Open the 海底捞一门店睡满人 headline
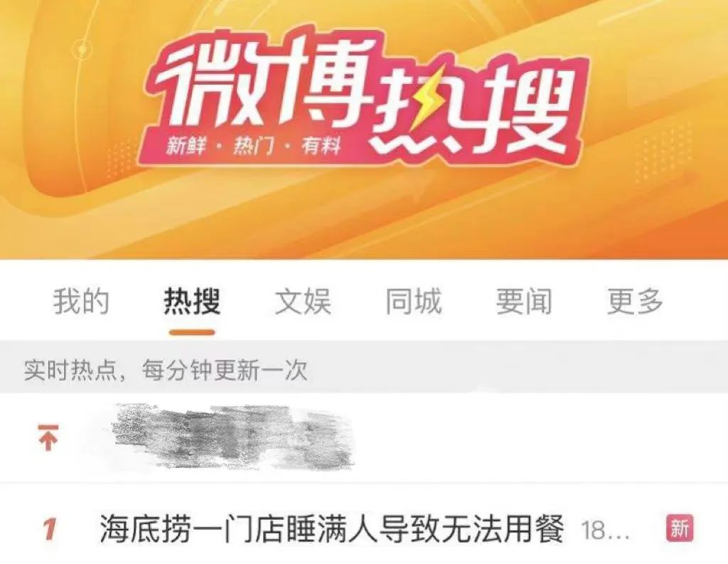This screenshot has height=564, width=728. pos(331,528)
